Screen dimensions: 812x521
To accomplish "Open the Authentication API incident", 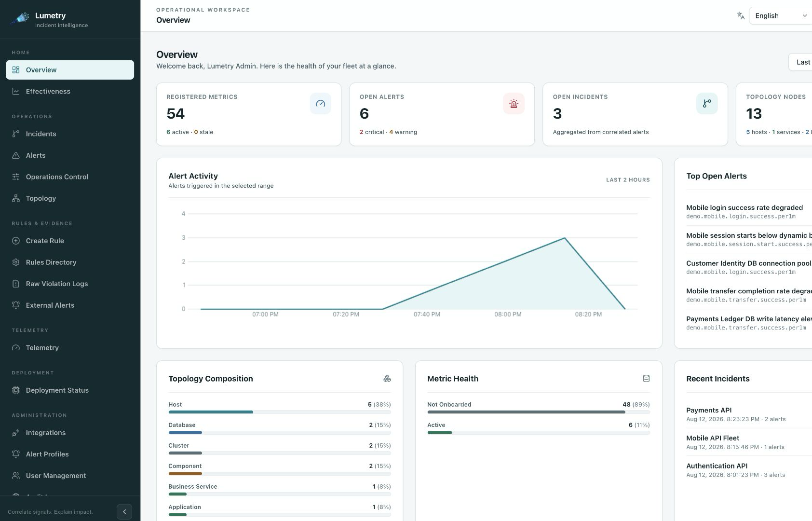I will (x=749, y=470).
